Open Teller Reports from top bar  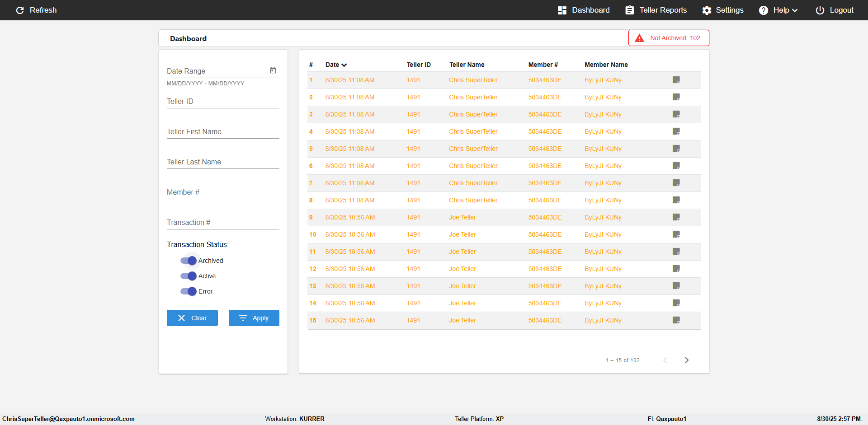tap(656, 10)
